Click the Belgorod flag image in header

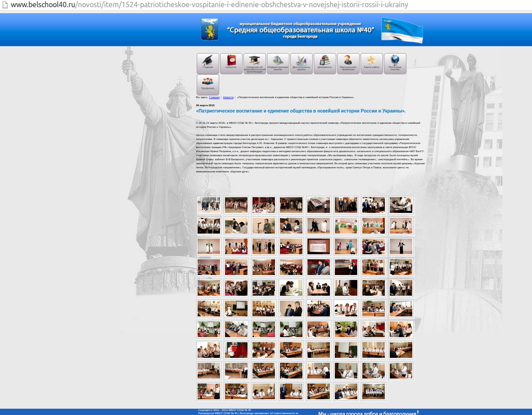[401, 30]
